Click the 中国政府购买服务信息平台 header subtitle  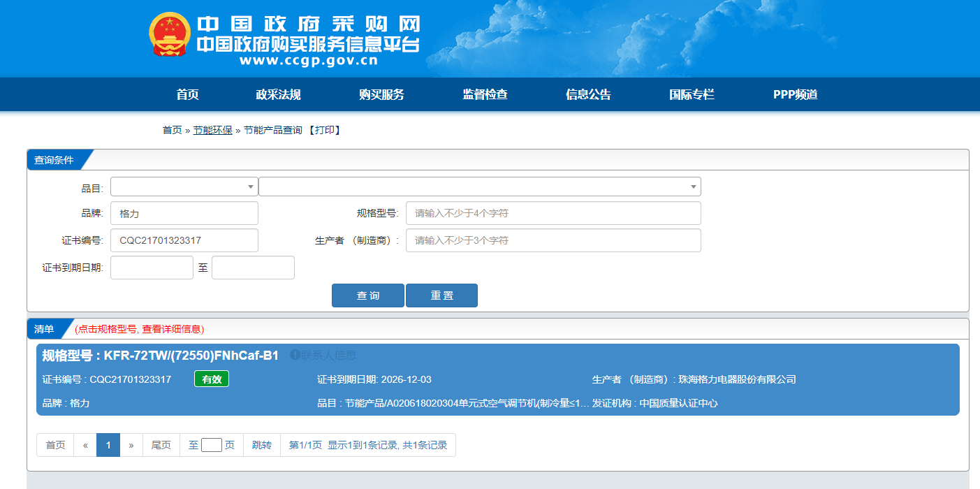(308, 44)
